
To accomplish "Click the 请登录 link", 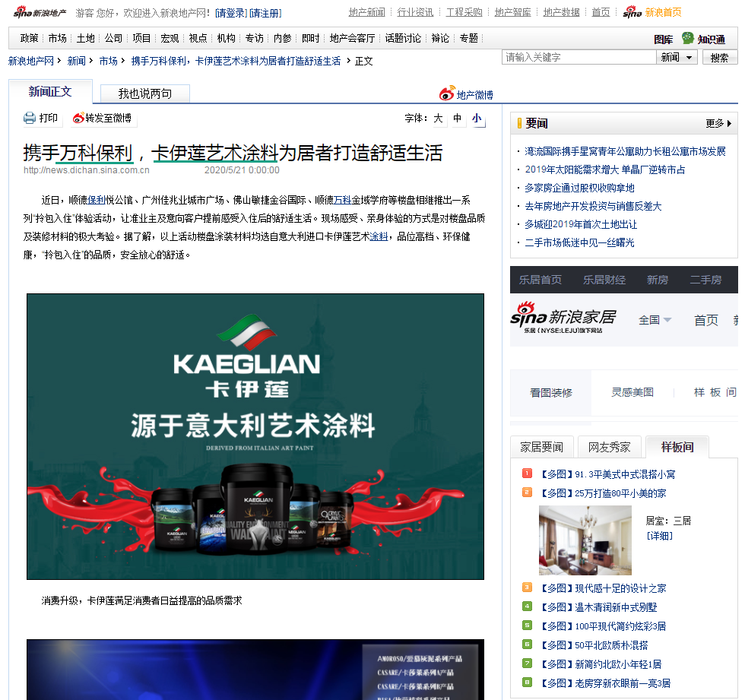I will click(x=231, y=13).
